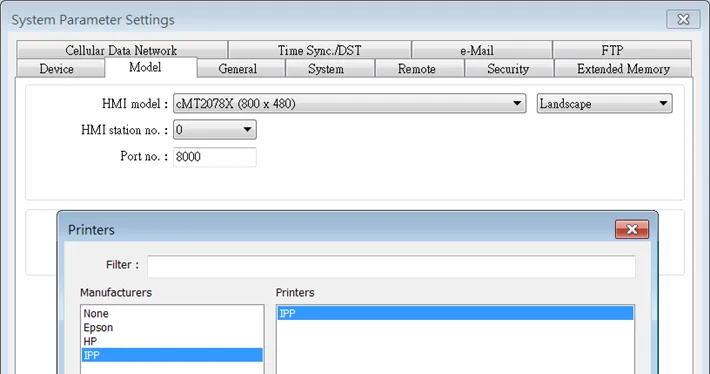This screenshot has width=710, height=374.
Task: Close the Printers dialog
Action: [x=632, y=230]
